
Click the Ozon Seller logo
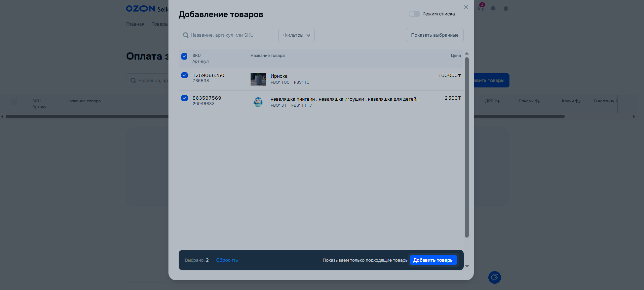[x=147, y=9]
